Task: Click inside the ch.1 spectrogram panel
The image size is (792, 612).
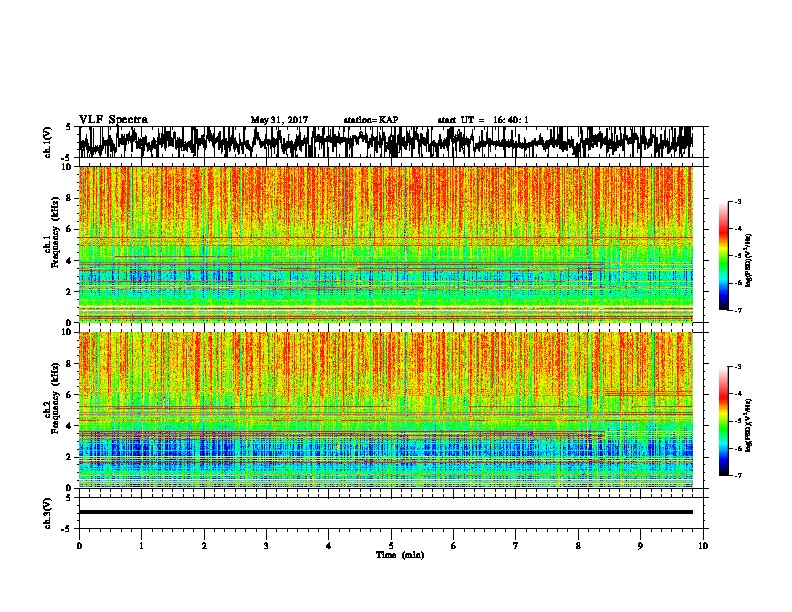Action: (x=386, y=244)
